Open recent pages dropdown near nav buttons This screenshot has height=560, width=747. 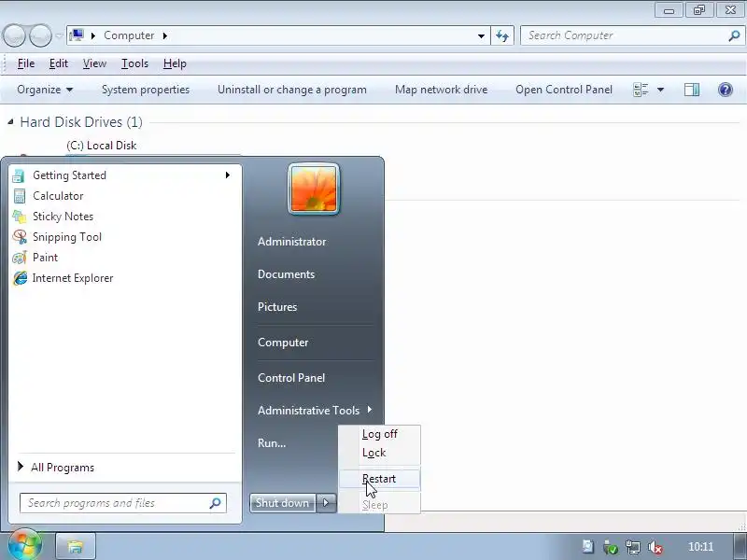[x=59, y=35]
